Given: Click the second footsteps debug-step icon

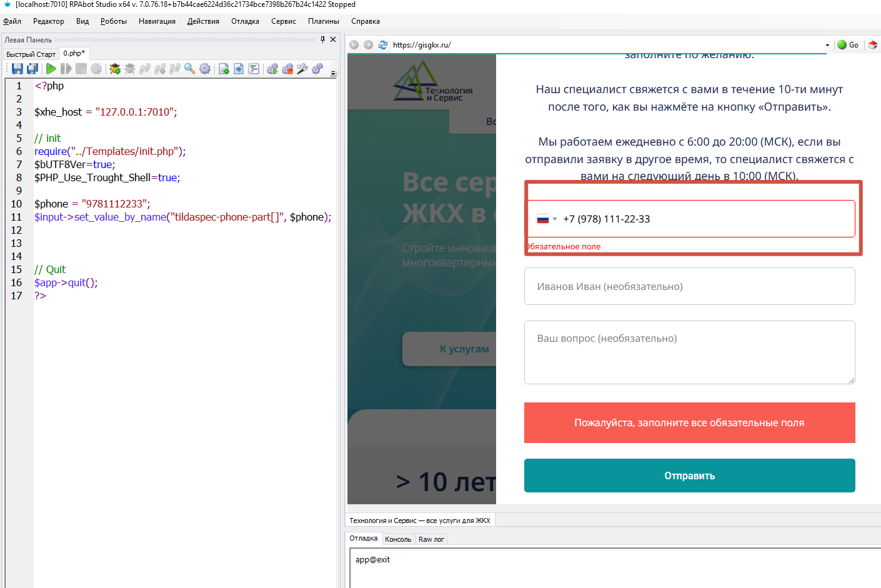Looking at the screenshot, I should point(160,69).
